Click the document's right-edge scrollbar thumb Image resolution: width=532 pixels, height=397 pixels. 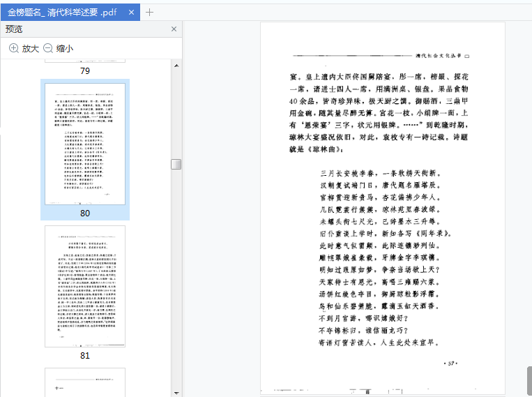point(529,382)
